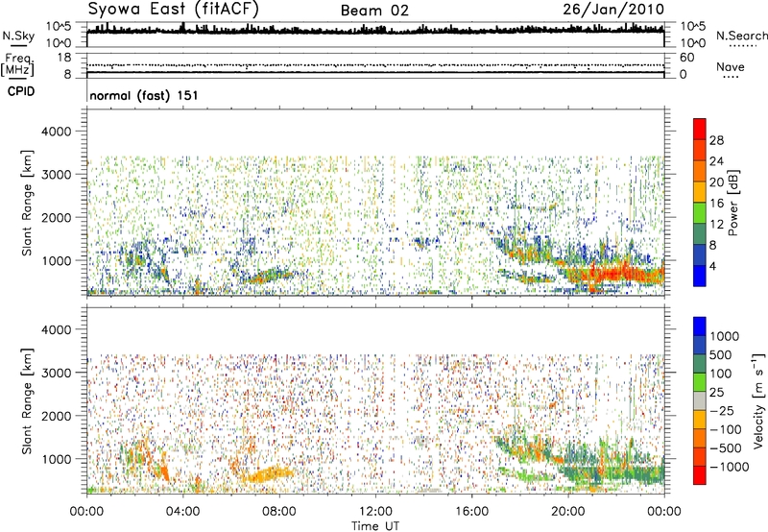Viewport: 768px width, 532px height.
Task: Click the dotted Nave line in frequency panel
Action: [375, 65]
